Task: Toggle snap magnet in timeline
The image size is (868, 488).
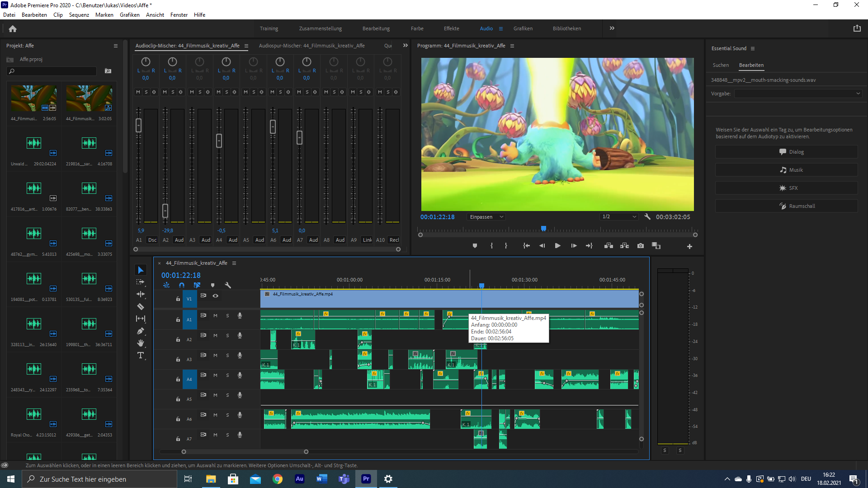Action: click(x=182, y=285)
